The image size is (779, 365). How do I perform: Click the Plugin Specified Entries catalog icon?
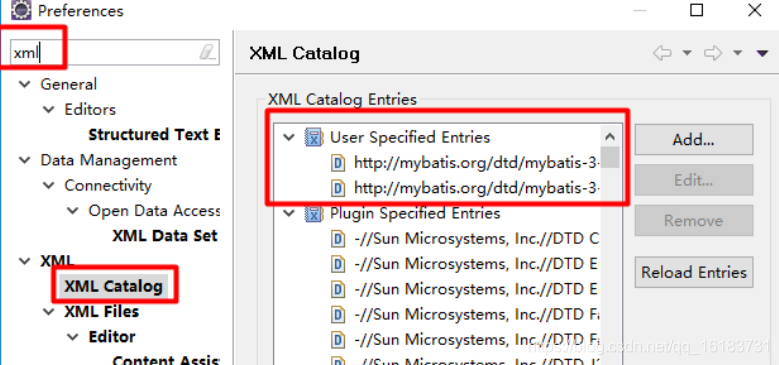pyautogui.click(x=314, y=214)
